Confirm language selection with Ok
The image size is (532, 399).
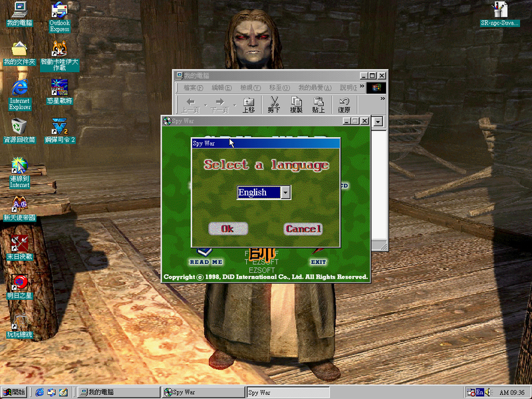[228, 229]
